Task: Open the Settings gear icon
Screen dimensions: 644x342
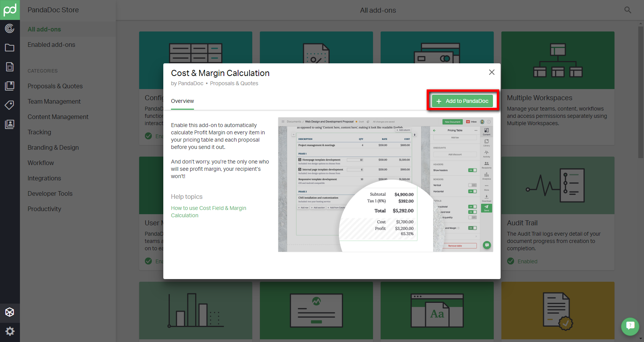Action: [10, 331]
